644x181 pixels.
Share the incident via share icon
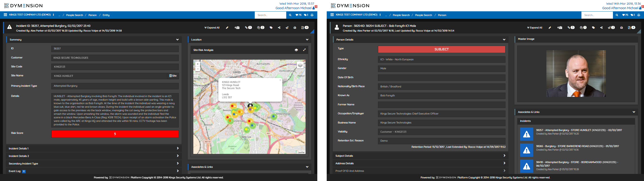pyautogui.click(x=279, y=28)
